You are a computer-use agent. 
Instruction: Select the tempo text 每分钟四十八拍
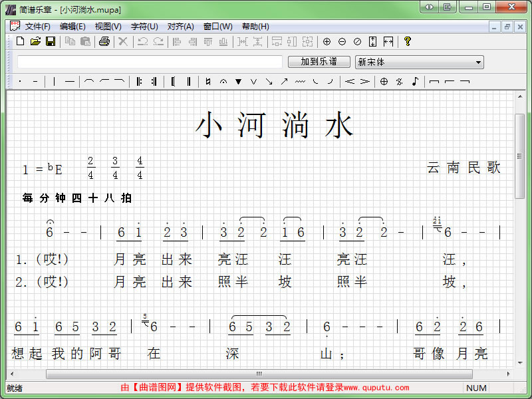pyautogui.click(x=77, y=198)
